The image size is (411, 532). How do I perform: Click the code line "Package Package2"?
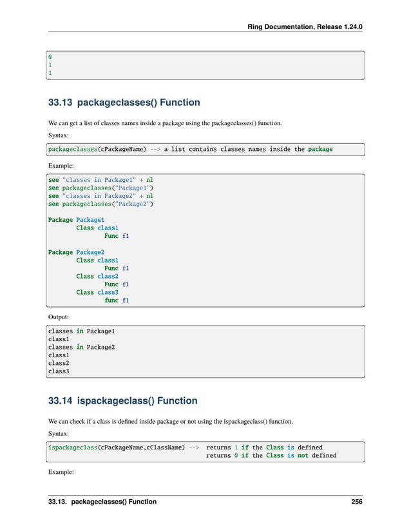point(76,252)
